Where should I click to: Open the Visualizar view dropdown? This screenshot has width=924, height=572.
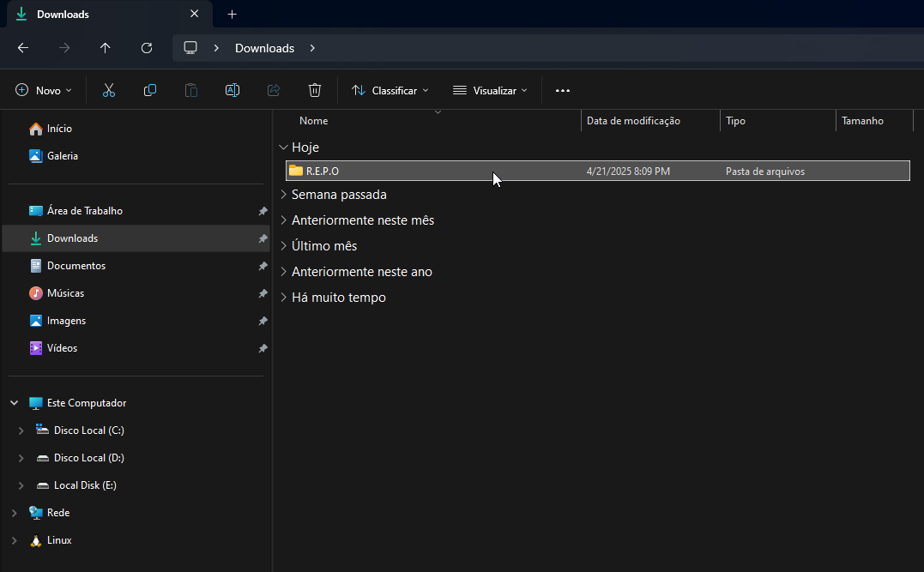coord(491,90)
